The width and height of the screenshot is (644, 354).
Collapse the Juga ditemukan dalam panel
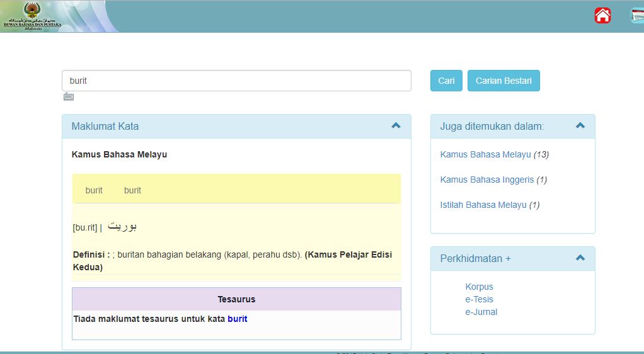point(580,125)
